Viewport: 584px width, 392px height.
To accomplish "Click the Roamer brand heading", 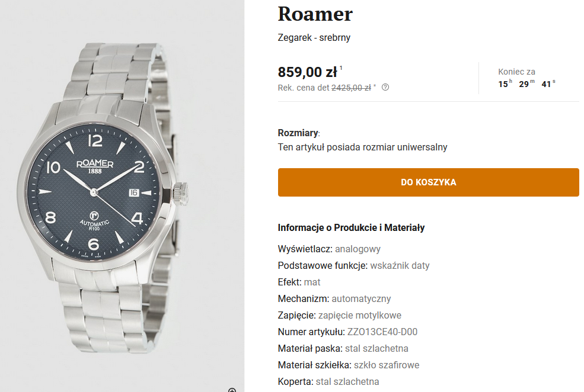I will click(315, 14).
